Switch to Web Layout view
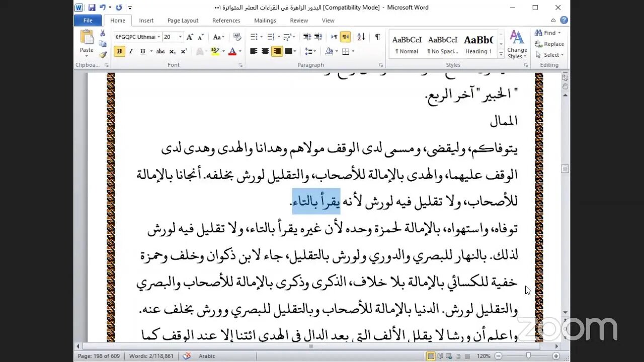This screenshot has height=362, width=644. pos(450,356)
